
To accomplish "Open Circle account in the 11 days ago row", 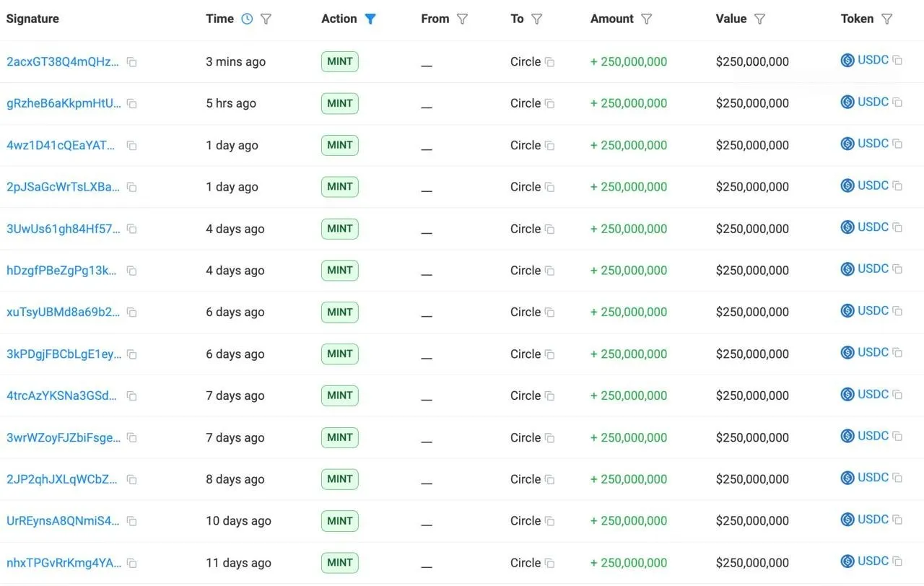I will (525, 563).
